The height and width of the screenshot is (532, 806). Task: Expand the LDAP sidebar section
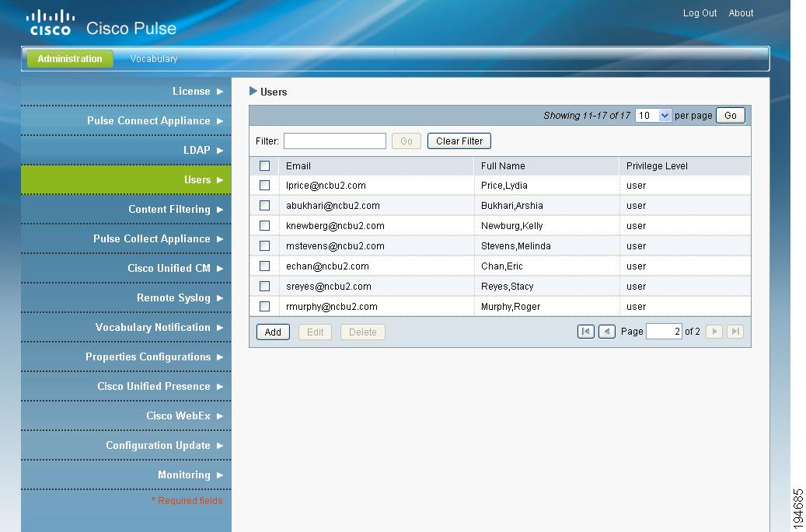click(x=221, y=150)
